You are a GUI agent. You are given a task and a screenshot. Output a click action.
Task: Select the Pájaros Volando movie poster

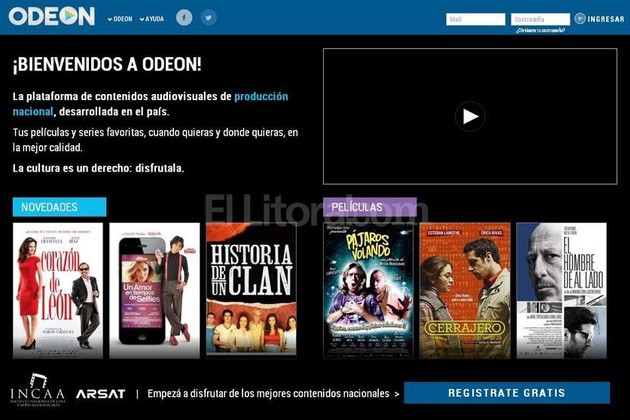[x=368, y=290]
